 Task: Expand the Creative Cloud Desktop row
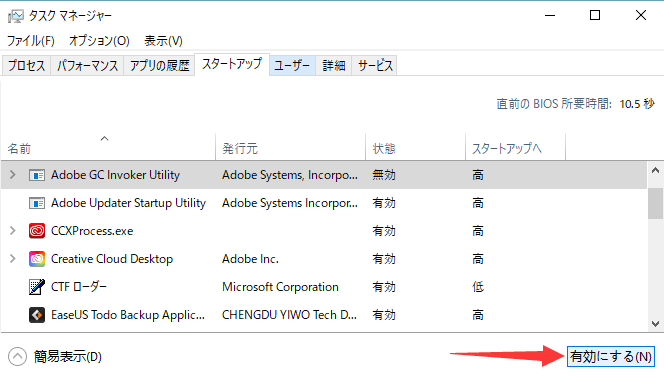coord(13,258)
